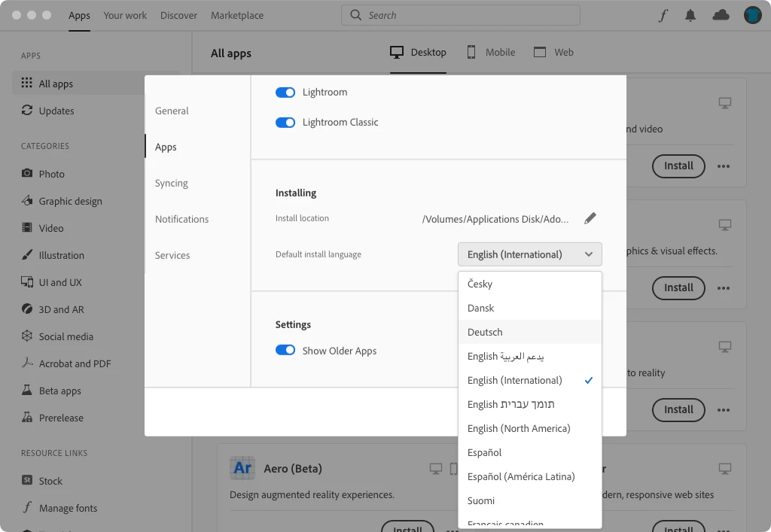Open more options next to the visual effects Install button
The width and height of the screenshot is (771, 532).
click(x=724, y=288)
